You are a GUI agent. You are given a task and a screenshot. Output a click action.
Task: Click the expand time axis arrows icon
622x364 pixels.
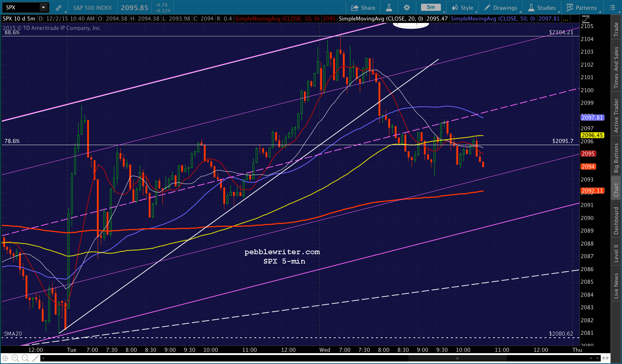[x=605, y=358]
